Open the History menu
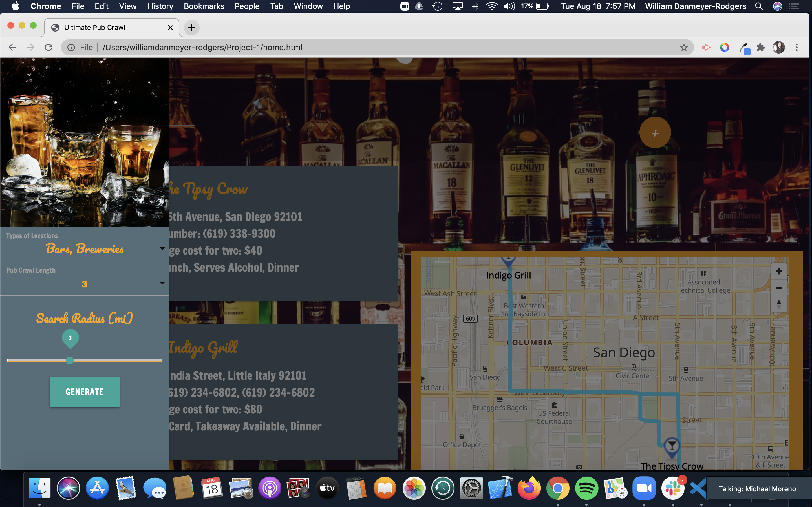Image resolution: width=812 pixels, height=507 pixels. tap(160, 6)
